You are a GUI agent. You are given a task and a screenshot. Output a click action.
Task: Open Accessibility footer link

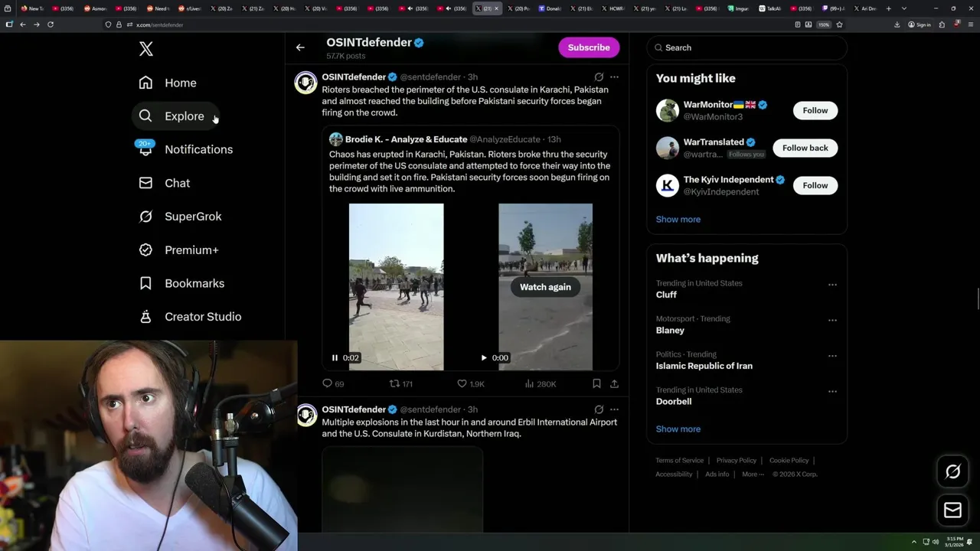[x=674, y=474]
